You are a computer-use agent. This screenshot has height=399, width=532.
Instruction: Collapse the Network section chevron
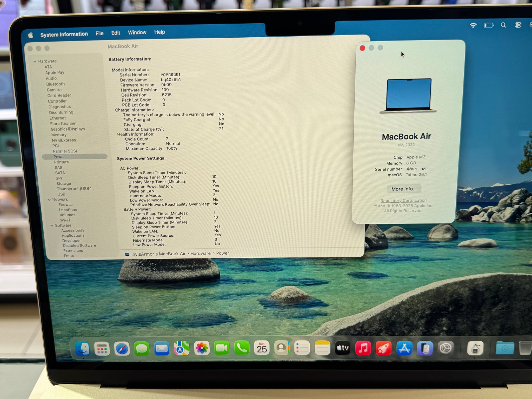click(49, 200)
